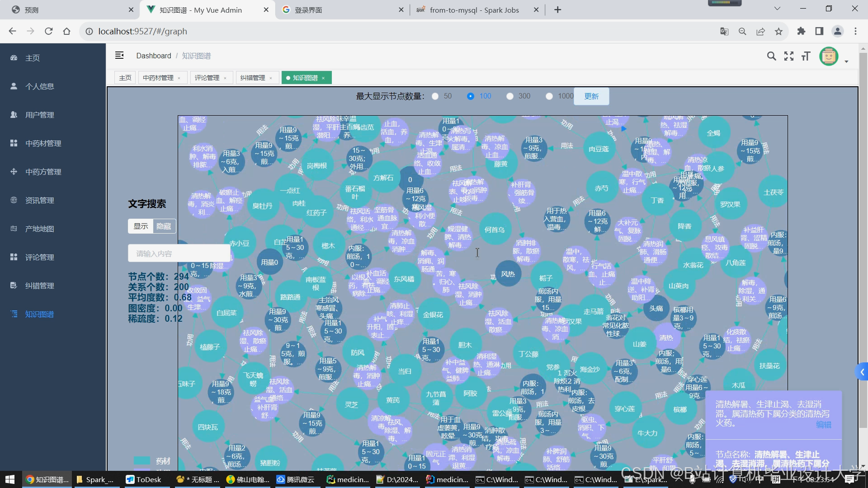868x488 pixels.
Task: Click the browser bookmark star icon
Action: pyautogui.click(x=778, y=31)
